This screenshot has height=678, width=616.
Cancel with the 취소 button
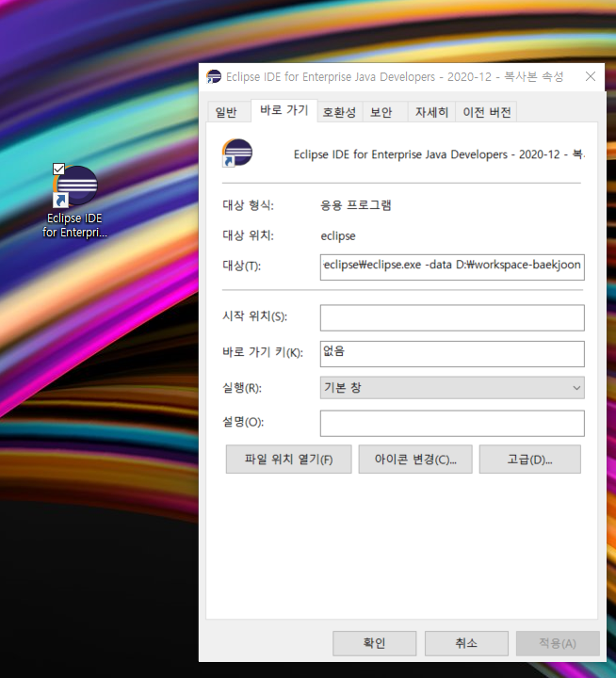click(466, 643)
